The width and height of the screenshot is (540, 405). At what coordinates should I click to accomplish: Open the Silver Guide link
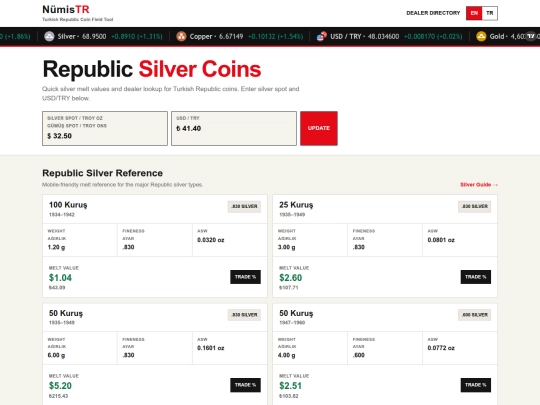tap(479, 185)
